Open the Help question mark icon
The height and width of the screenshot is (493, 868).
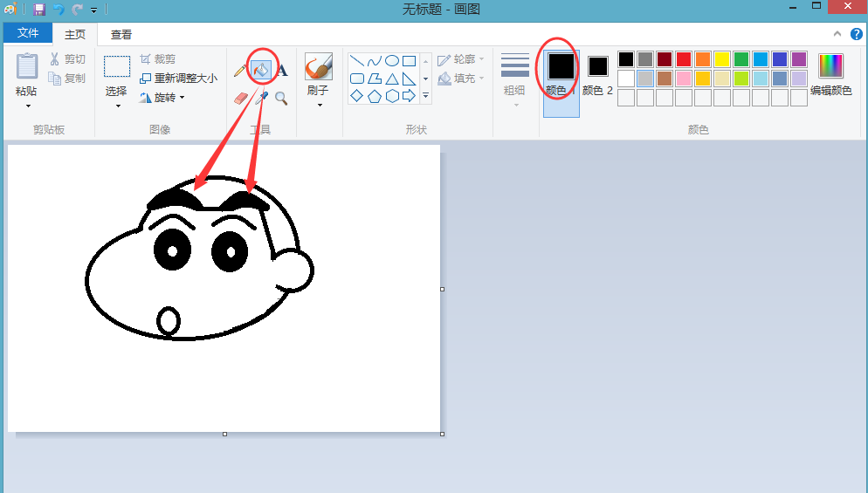click(856, 34)
